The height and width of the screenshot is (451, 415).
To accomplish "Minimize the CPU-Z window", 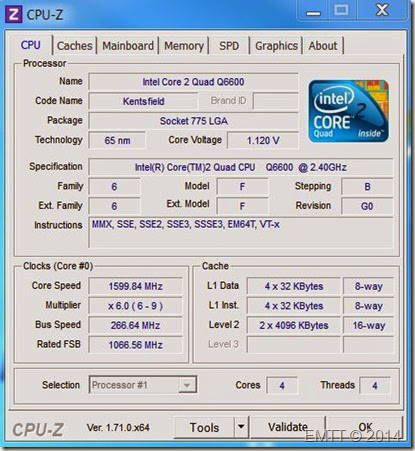I will [313, 11].
